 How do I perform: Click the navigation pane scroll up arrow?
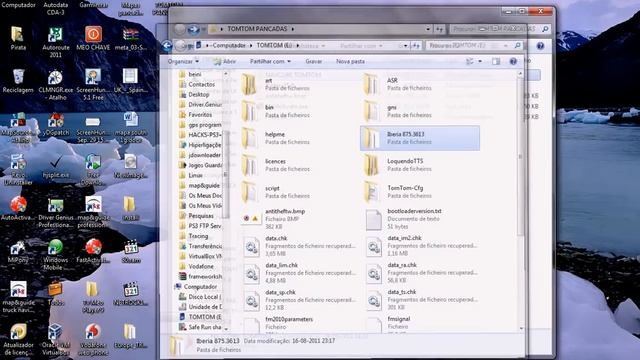pyautogui.click(x=226, y=74)
